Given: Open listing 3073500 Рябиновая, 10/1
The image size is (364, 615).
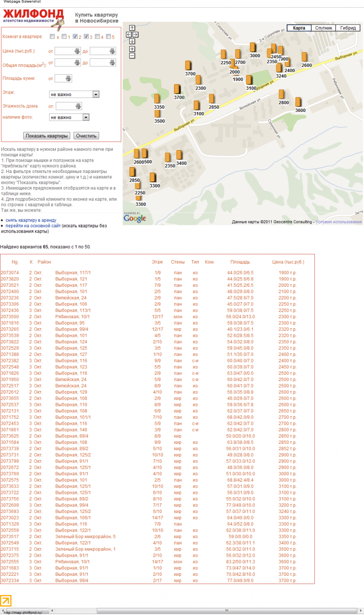Looking at the screenshot, I should [157, 317].
